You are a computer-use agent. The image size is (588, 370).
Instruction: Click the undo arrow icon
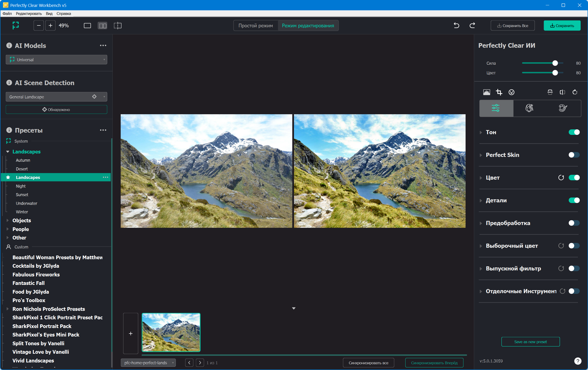coord(456,25)
